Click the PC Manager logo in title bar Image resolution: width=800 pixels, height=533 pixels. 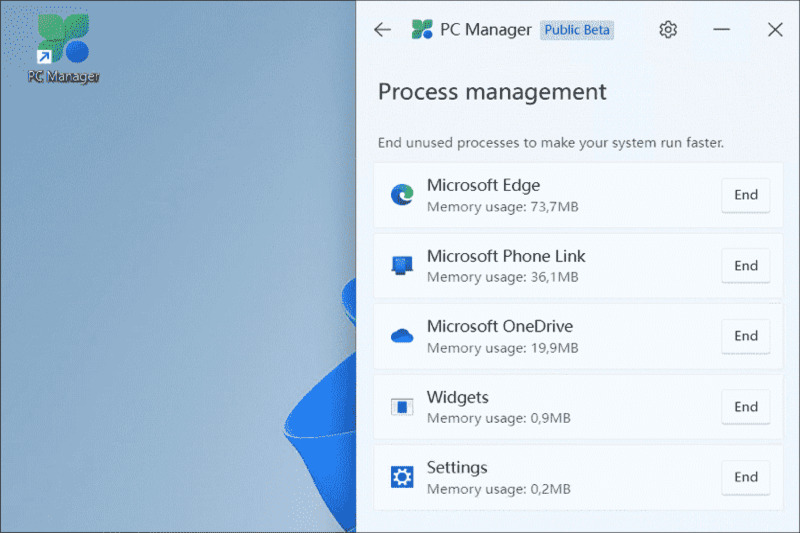[x=422, y=30]
